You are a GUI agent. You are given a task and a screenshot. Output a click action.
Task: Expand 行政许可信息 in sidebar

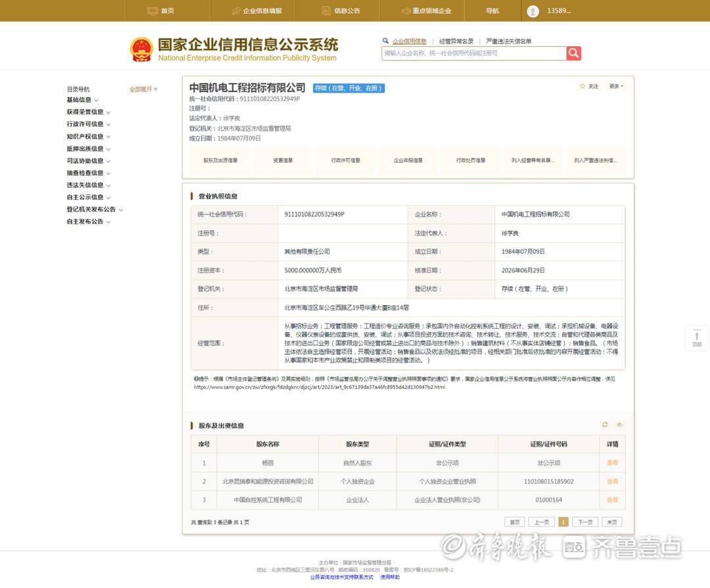(x=88, y=124)
